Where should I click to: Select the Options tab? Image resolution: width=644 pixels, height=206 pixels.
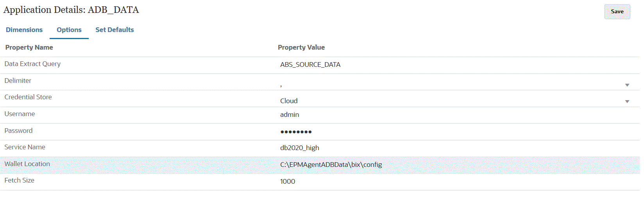coord(69,30)
